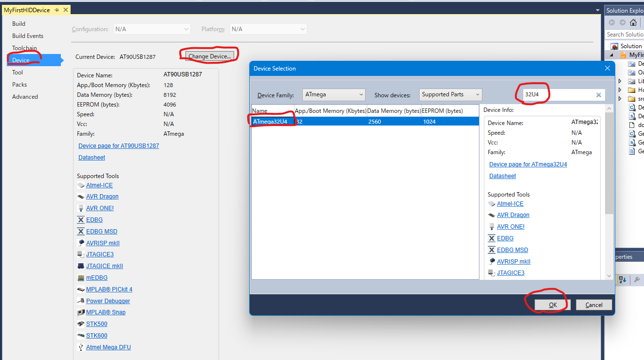Switch to the Tool page
This screenshot has height=360, width=644.
(x=18, y=72)
